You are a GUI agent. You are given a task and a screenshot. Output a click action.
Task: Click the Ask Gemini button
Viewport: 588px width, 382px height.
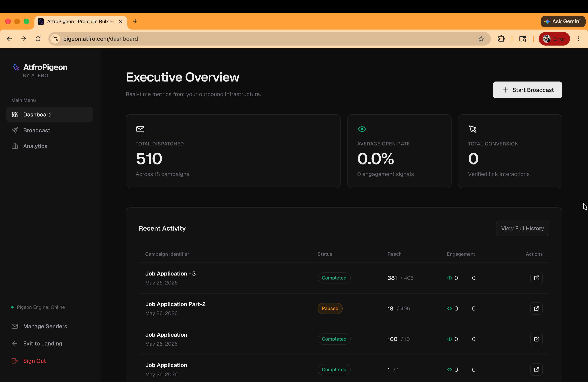563,21
